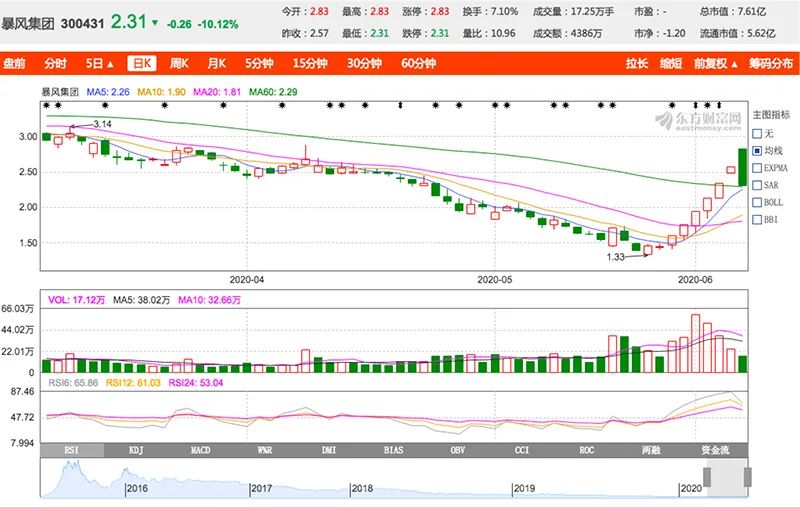This screenshot has height=507, width=800.
Task: Switch to the DMI indicator tab
Action: coord(329,450)
